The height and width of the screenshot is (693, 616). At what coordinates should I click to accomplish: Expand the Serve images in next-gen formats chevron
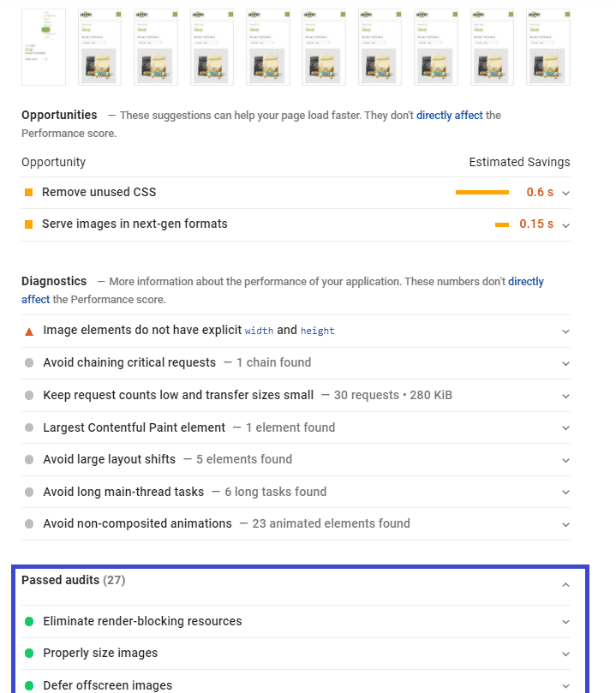pyautogui.click(x=565, y=224)
